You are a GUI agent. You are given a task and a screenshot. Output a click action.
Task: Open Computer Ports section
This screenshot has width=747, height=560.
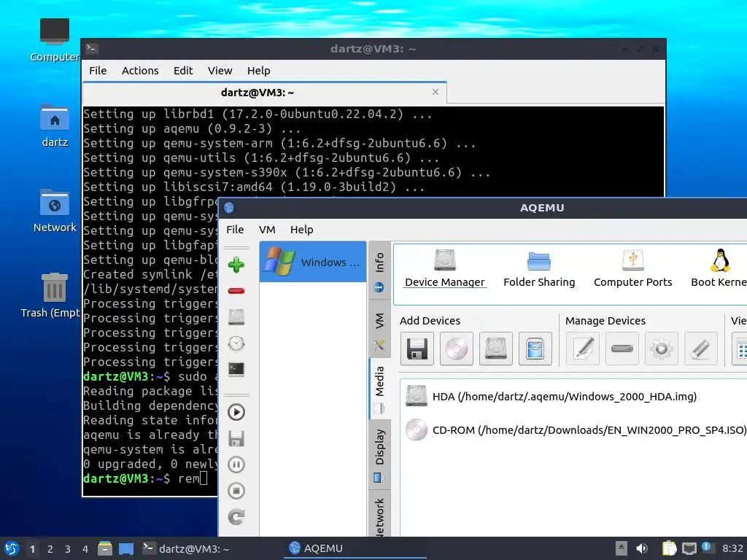(x=632, y=268)
